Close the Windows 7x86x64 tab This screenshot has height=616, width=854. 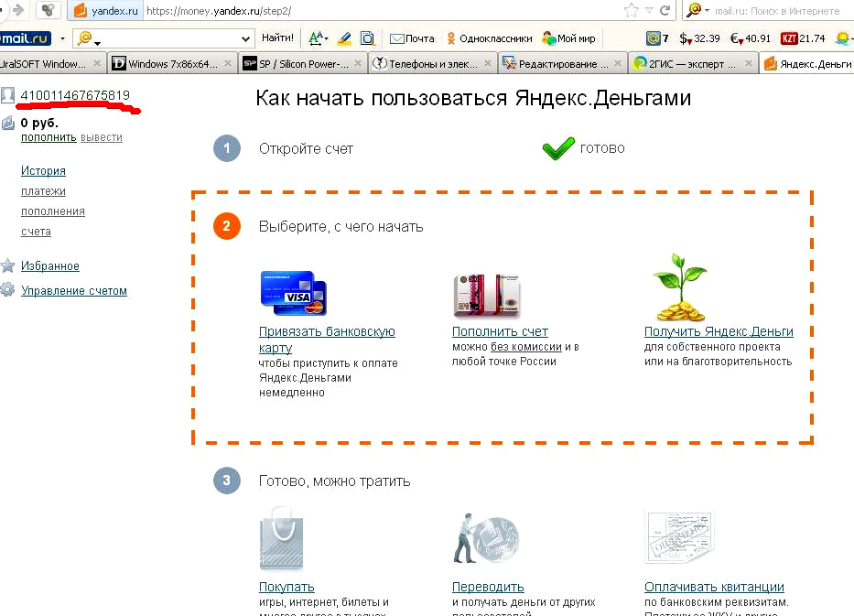click(228, 64)
